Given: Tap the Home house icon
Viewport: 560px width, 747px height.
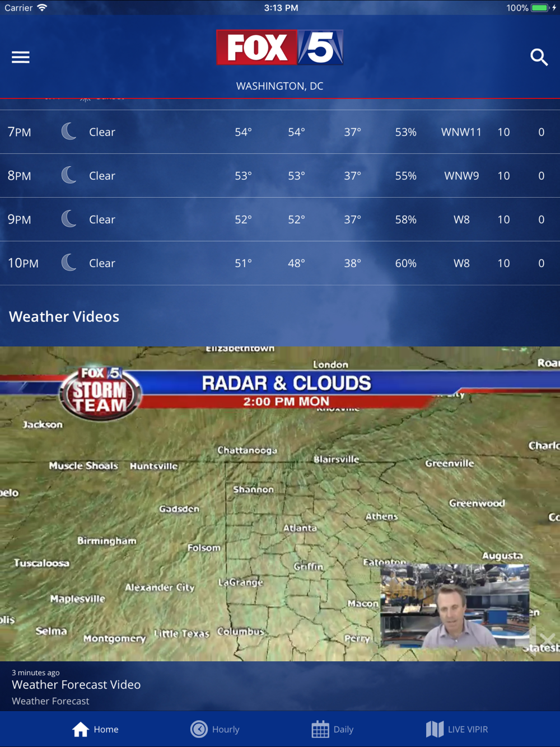Looking at the screenshot, I should coord(81,729).
